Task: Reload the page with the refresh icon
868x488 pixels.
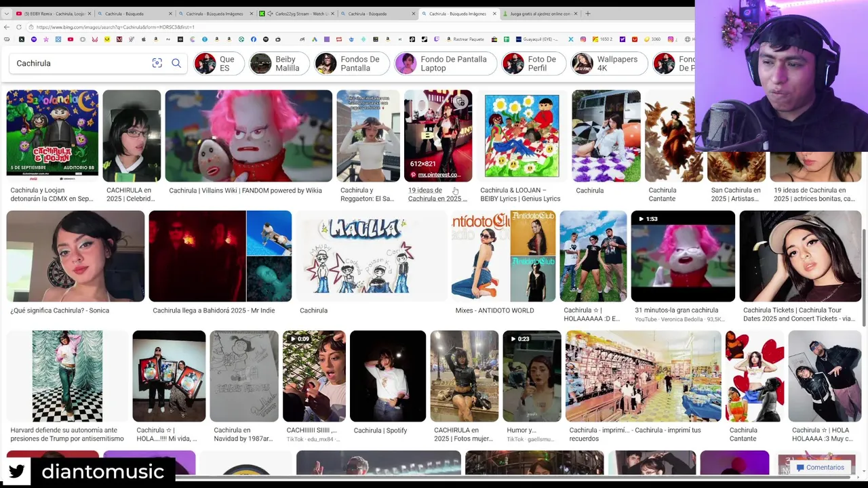Action: [19, 27]
